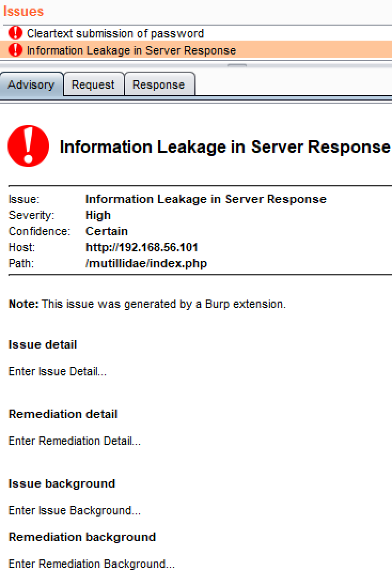
Task: Open the Request tab
Action: click(x=93, y=84)
